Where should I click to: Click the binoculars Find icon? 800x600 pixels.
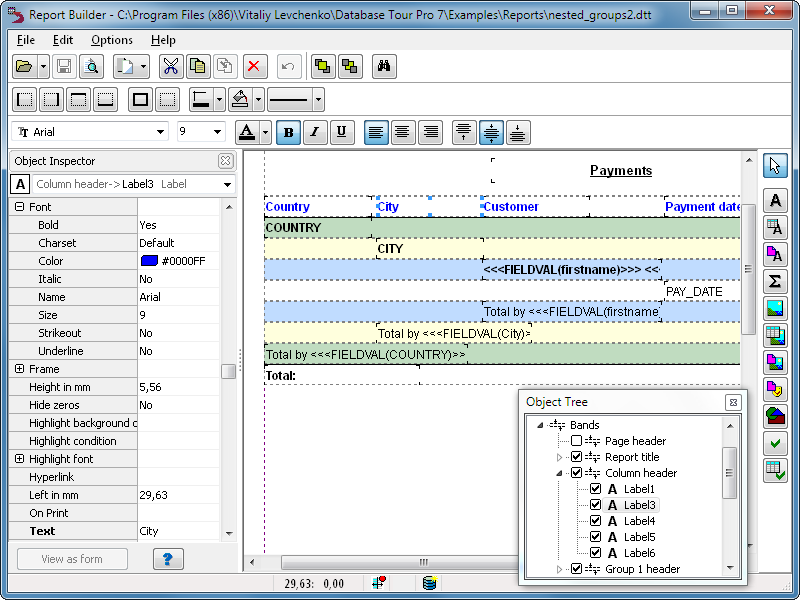tap(383, 67)
